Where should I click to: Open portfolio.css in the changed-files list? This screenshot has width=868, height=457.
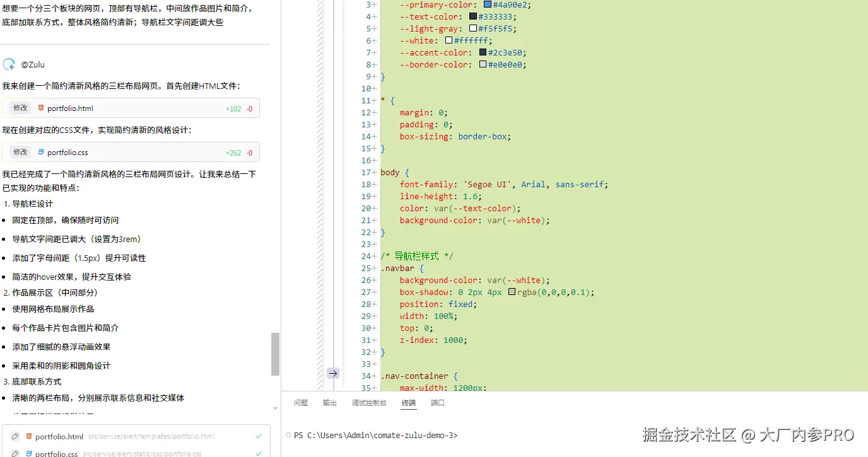[57, 454]
